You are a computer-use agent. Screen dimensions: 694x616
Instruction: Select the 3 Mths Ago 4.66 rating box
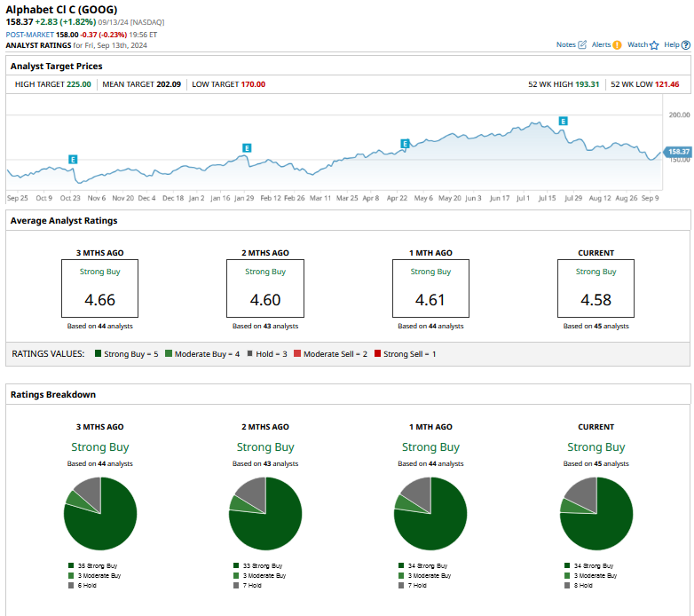[x=99, y=288]
